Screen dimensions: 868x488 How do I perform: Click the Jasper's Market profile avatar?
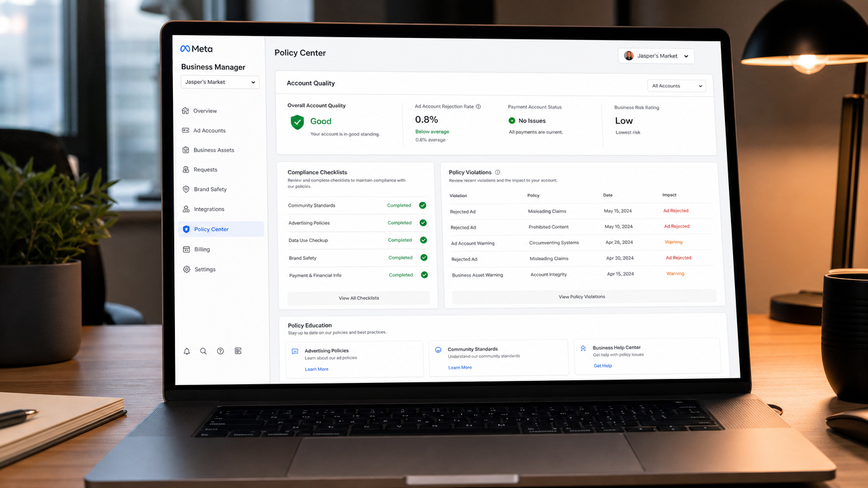pos(629,56)
